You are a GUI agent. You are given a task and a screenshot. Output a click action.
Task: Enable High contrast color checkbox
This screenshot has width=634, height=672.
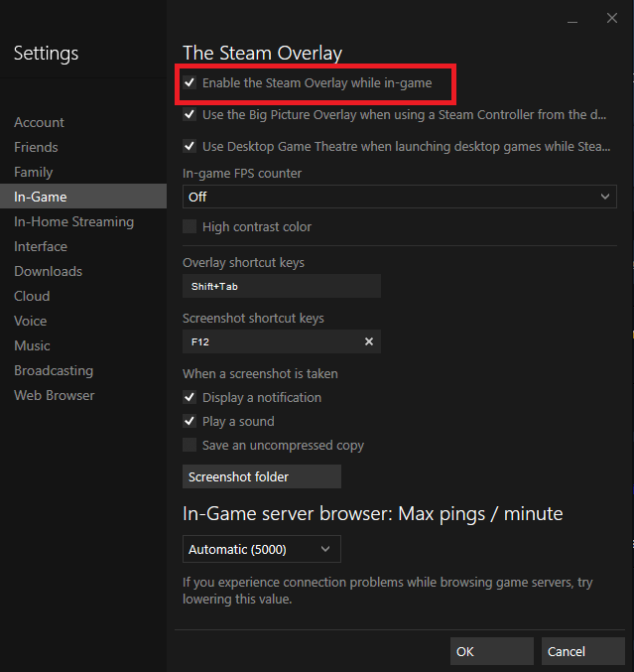[x=190, y=227]
